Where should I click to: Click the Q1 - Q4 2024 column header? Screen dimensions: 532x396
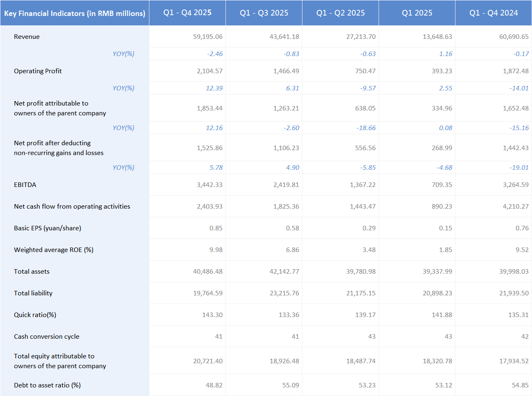[x=494, y=13]
